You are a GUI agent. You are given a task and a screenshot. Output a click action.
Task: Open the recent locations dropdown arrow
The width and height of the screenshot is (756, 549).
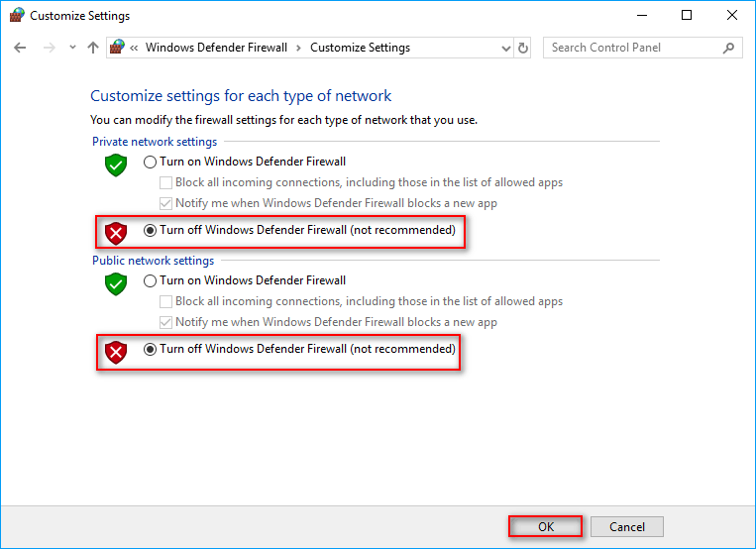[72, 48]
